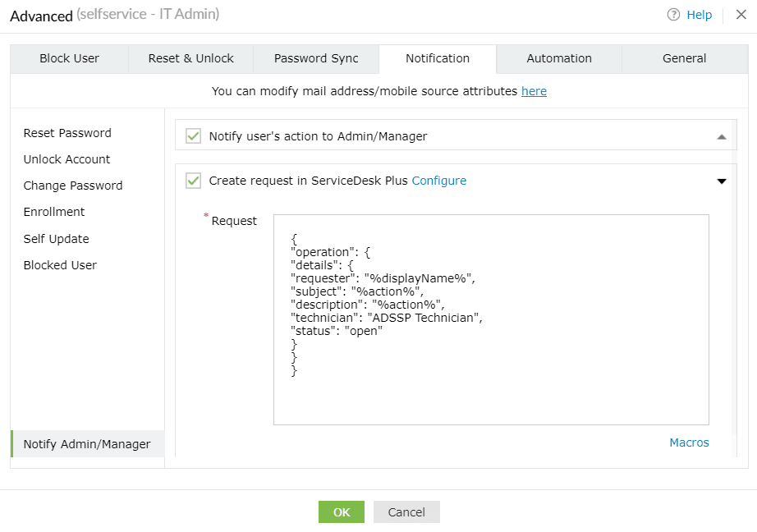The height and width of the screenshot is (532, 757).
Task: Open the Configure link for ServiceDesk Plus
Action: coord(438,181)
